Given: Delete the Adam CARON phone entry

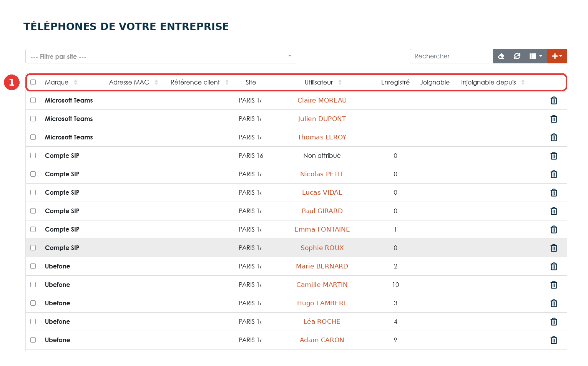Looking at the screenshot, I should pyautogui.click(x=554, y=340).
